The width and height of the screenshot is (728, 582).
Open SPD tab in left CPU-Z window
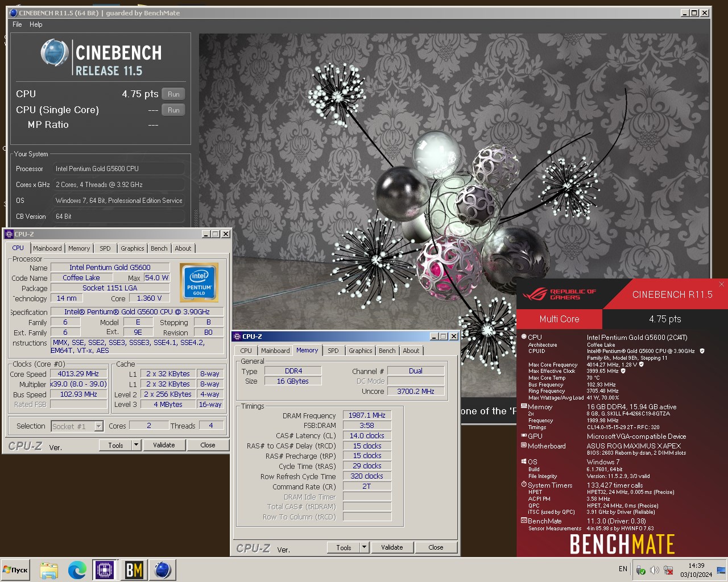tap(105, 248)
